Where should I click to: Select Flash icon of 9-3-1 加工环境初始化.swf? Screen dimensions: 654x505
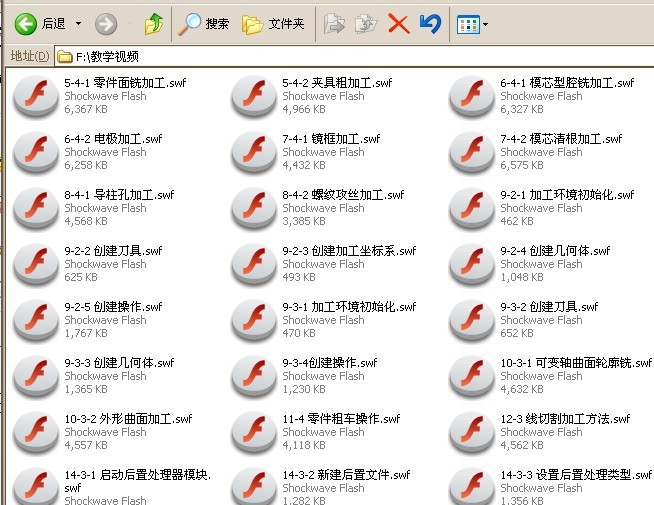click(254, 320)
